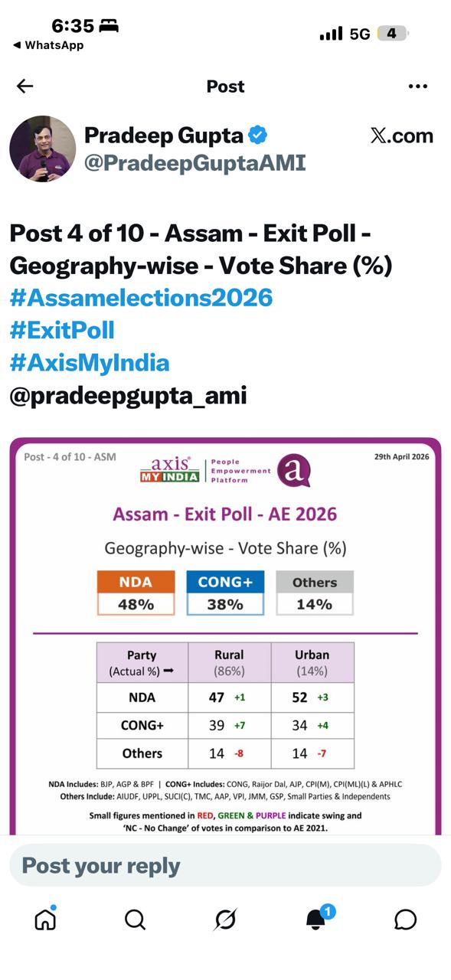Open the #ExitPoll hashtag
Image resolution: width=451 pixels, height=980 pixels.
point(60,330)
